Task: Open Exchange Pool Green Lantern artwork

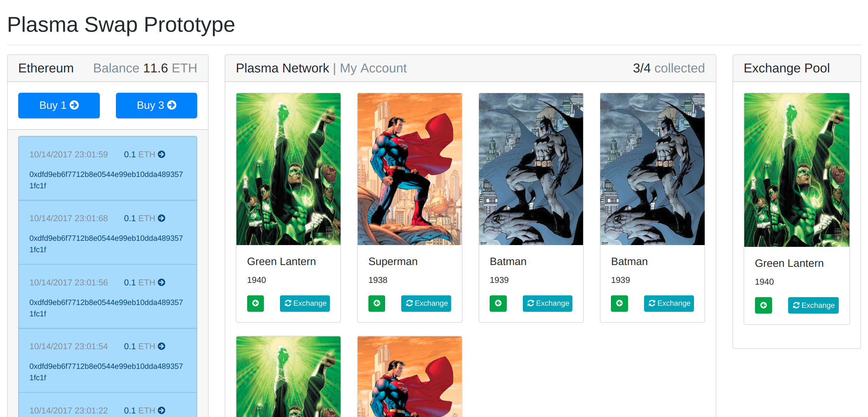Action: point(797,170)
